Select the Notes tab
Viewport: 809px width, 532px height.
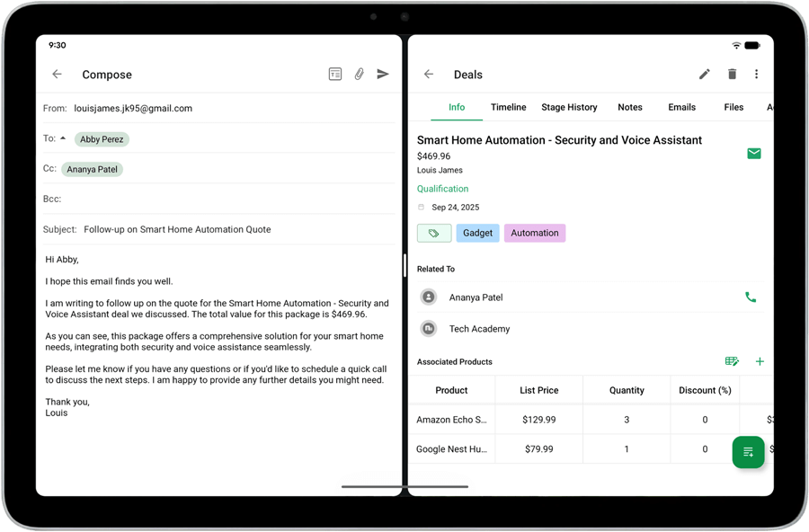(x=629, y=107)
